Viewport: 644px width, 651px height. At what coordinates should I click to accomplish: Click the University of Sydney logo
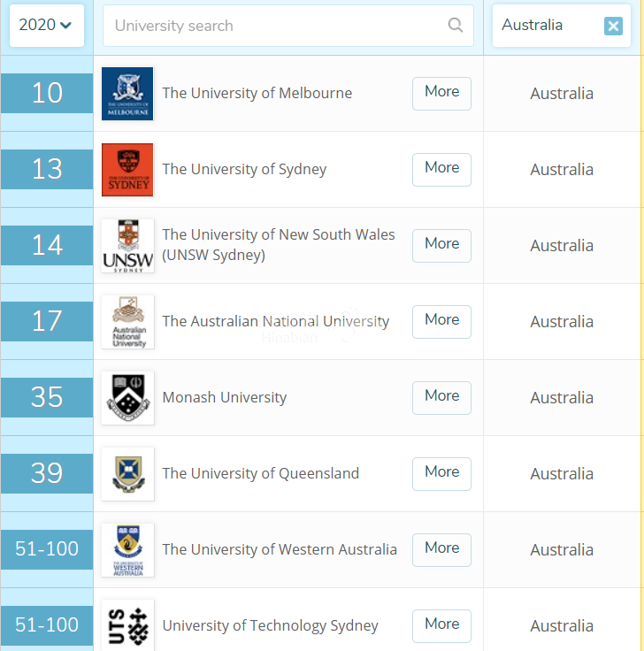[127, 170]
